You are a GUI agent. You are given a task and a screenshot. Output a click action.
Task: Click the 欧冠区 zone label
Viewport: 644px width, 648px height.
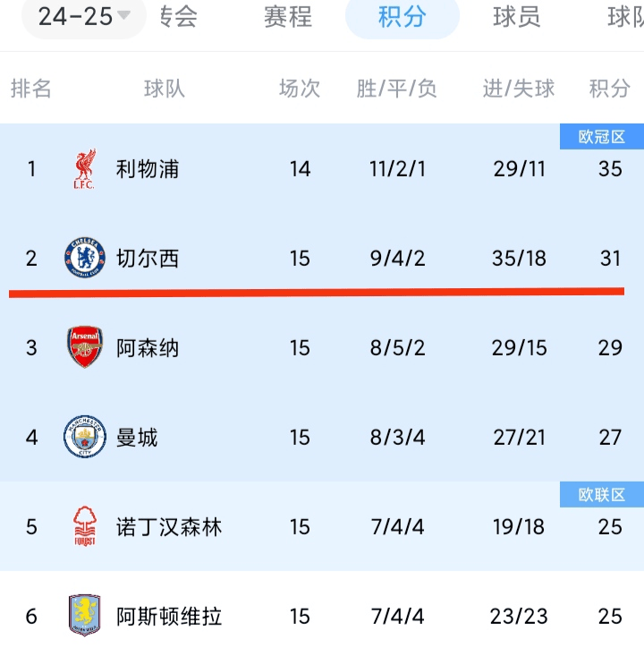pos(601,137)
